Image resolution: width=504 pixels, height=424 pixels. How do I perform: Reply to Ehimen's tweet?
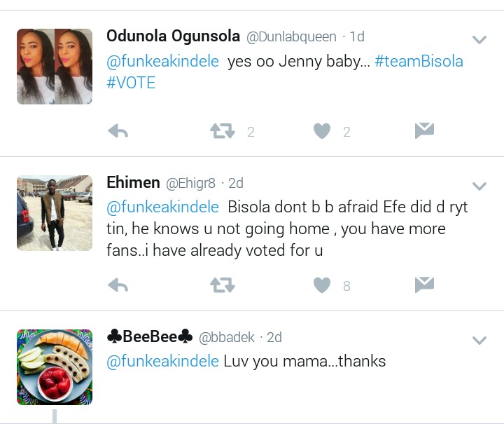118,285
